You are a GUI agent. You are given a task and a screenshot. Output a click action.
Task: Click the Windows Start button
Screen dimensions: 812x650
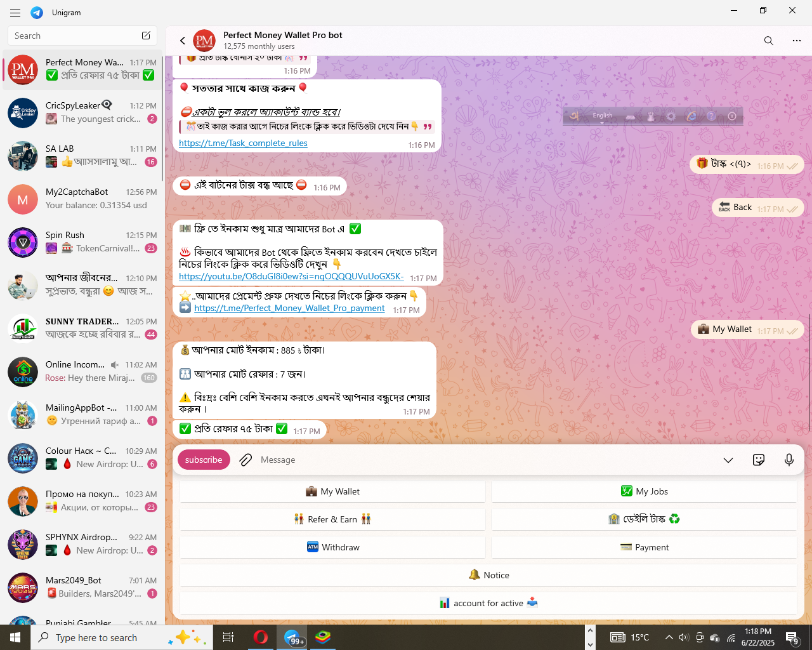pyautogui.click(x=15, y=637)
